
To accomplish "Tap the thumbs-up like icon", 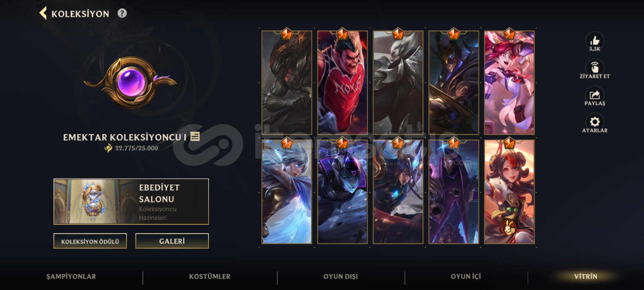I will (x=595, y=41).
